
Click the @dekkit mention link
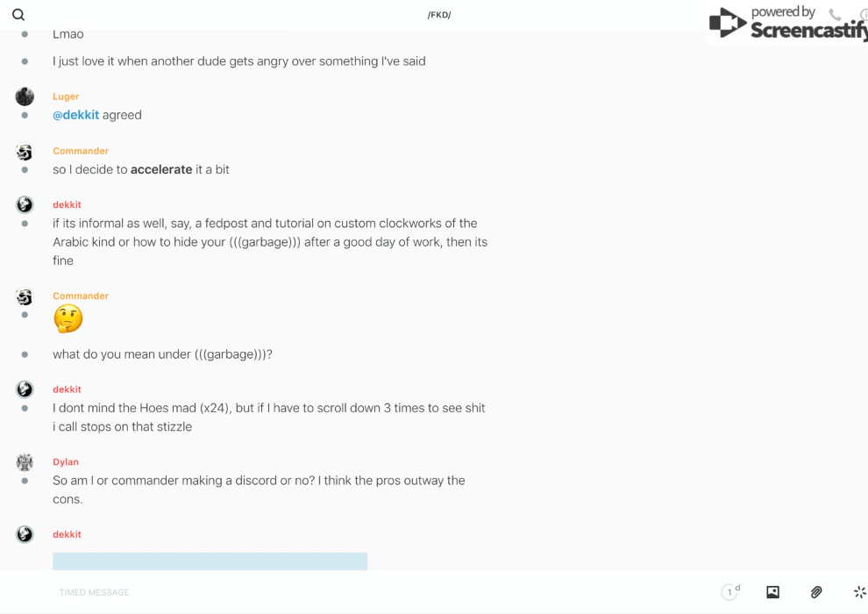75,115
